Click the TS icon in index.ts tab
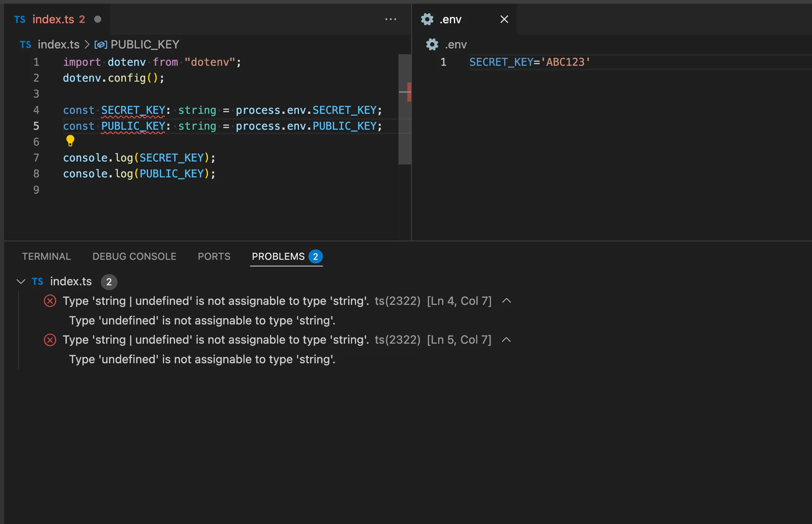812x524 pixels. coord(20,19)
